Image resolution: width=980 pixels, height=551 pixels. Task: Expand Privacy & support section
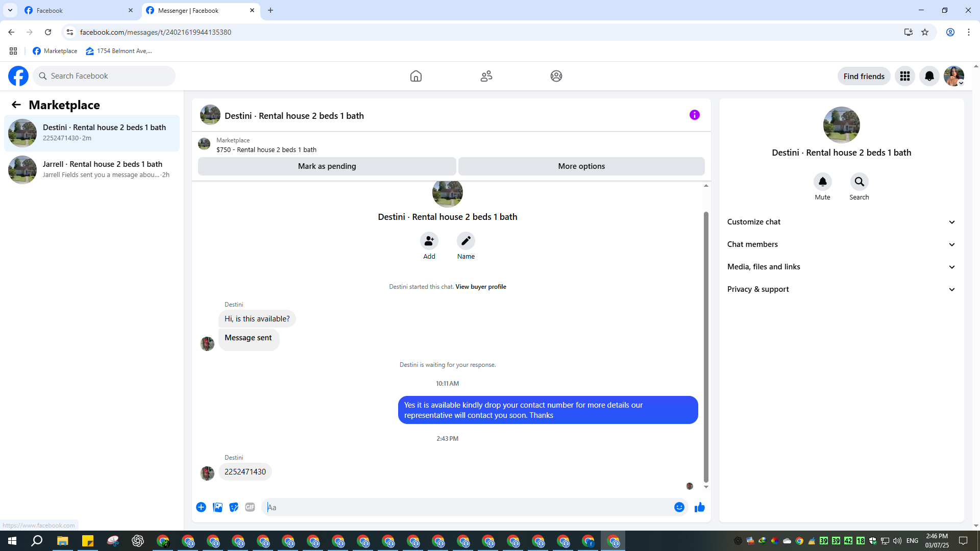coord(841,289)
